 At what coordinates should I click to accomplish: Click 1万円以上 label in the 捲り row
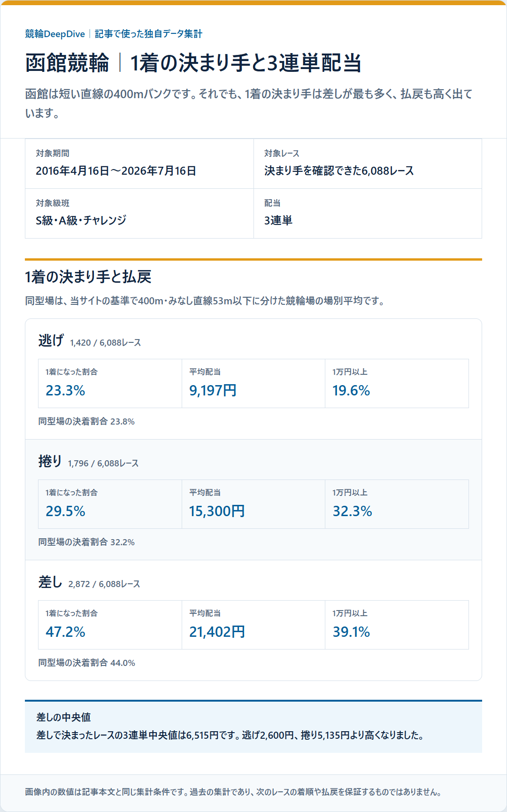point(350,492)
